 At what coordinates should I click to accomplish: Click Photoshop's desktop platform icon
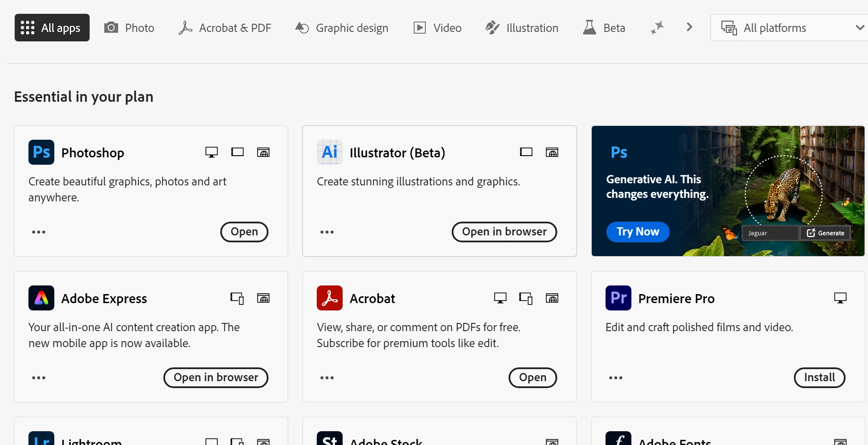tap(212, 152)
